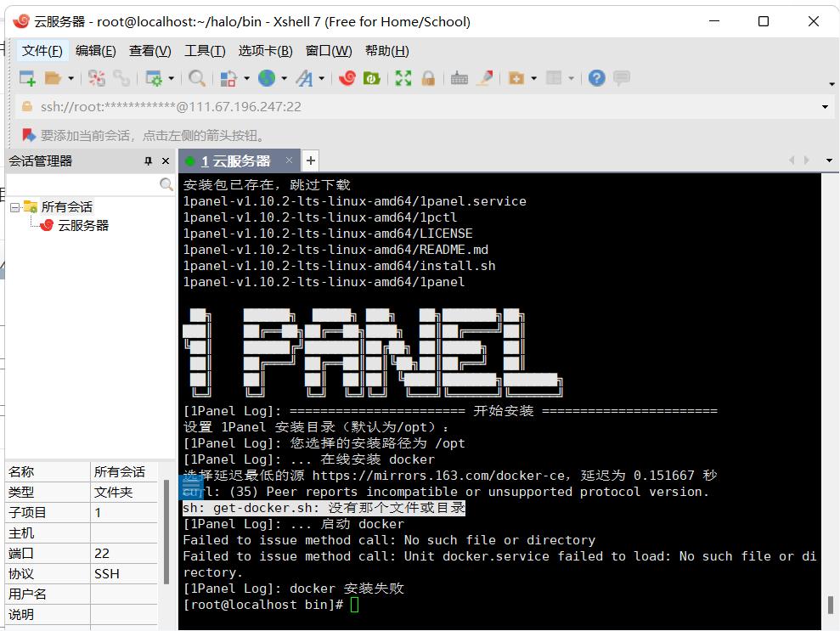Open the 选项卡(B) menu
Screen dimensions: 840x631
click(x=266, y=51)
